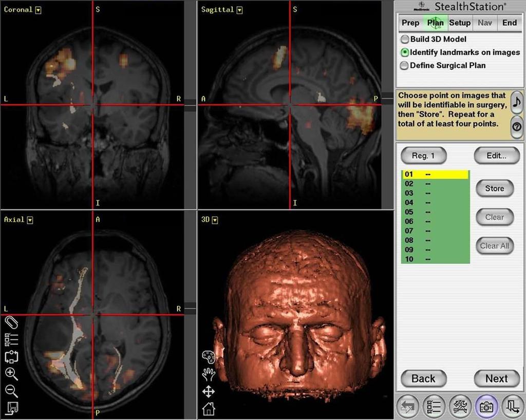Proceed with the Next button

[x=497, y=379]
